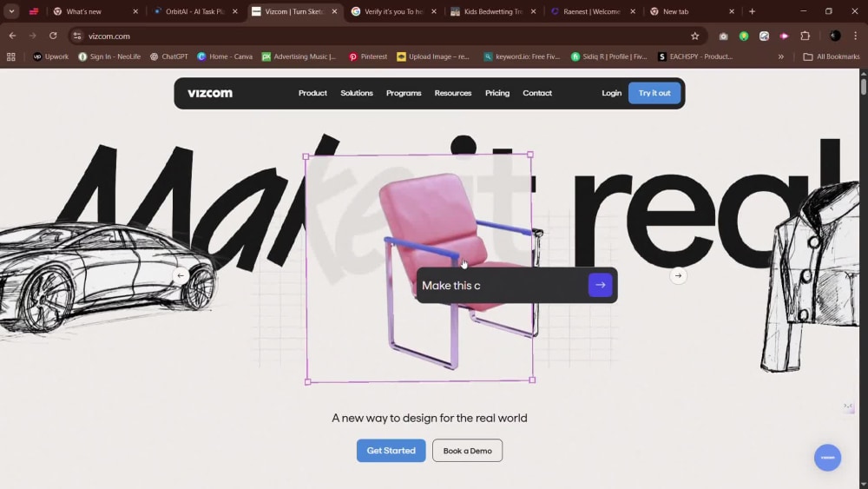This screenshot has height=489, width=868.
Task: Reload the page with refresh icon
Action: [x=53, y=36]
